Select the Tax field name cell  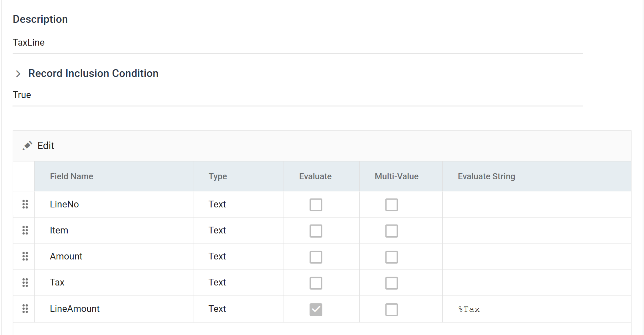(x=114, y=282)
